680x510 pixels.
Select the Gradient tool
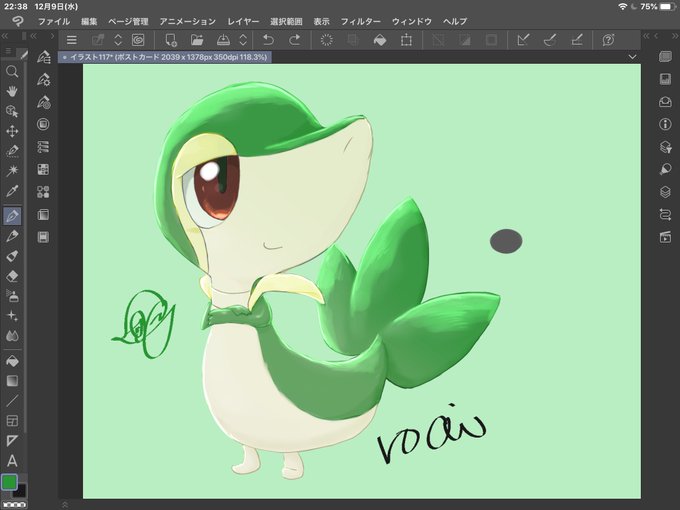12,381
